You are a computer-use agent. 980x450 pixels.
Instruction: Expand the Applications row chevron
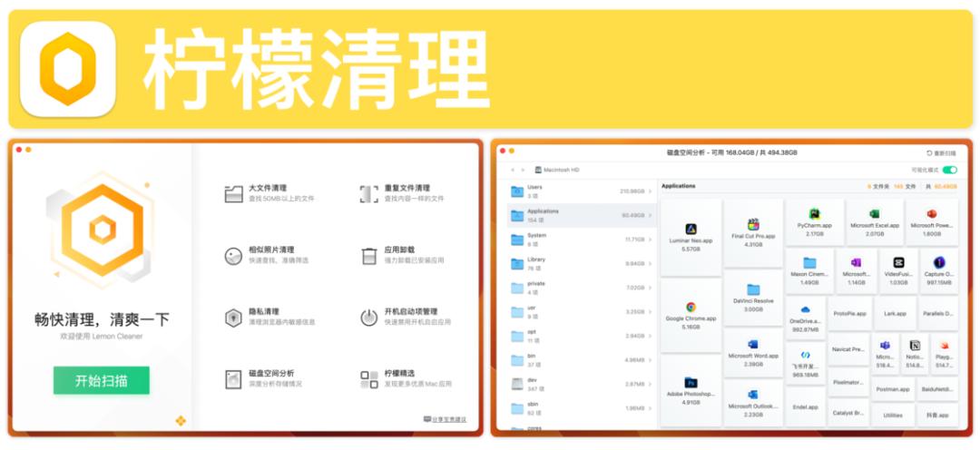[651, 216]
